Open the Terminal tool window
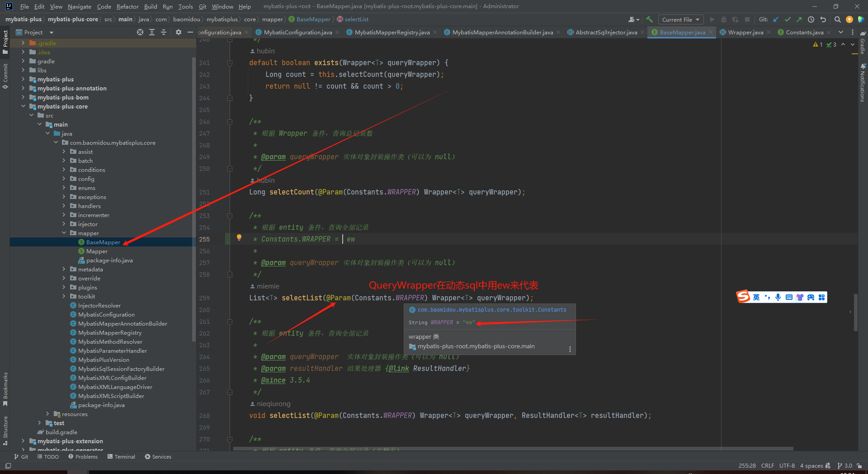The width and height of the screenshot is (868, 474). pos(121,457)
